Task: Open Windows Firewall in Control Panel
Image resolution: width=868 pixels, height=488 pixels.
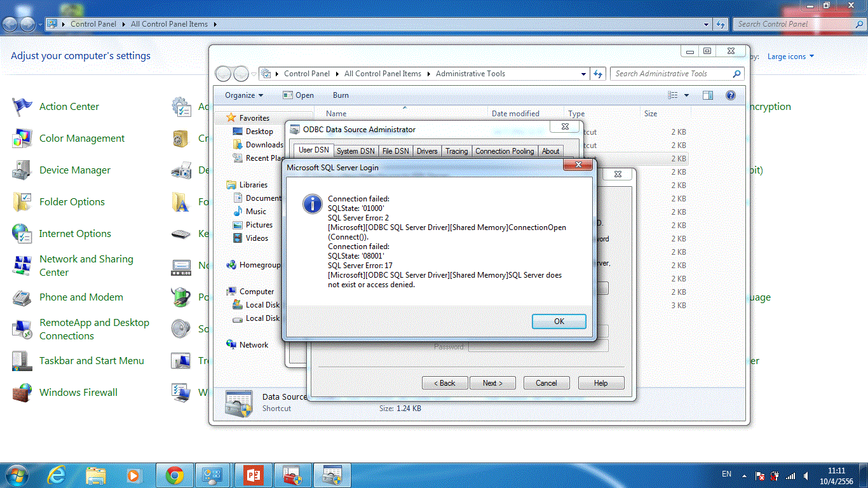Action: (78, 393)
